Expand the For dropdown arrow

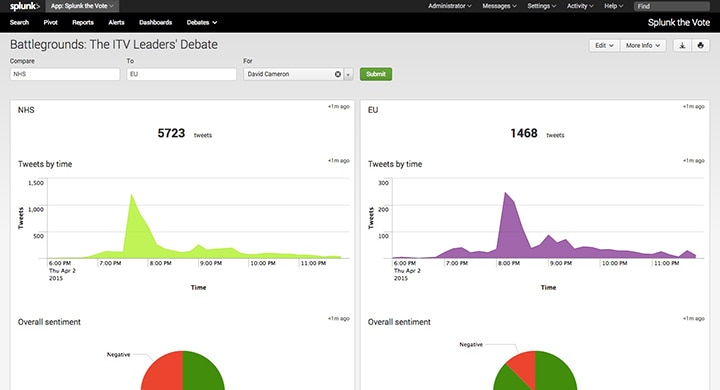tap(348, 74)
